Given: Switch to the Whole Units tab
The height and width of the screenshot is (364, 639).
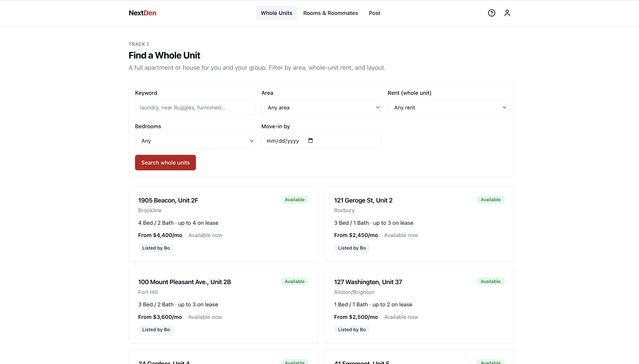Looking at the screenshot, I should click(x=276, y=13).
